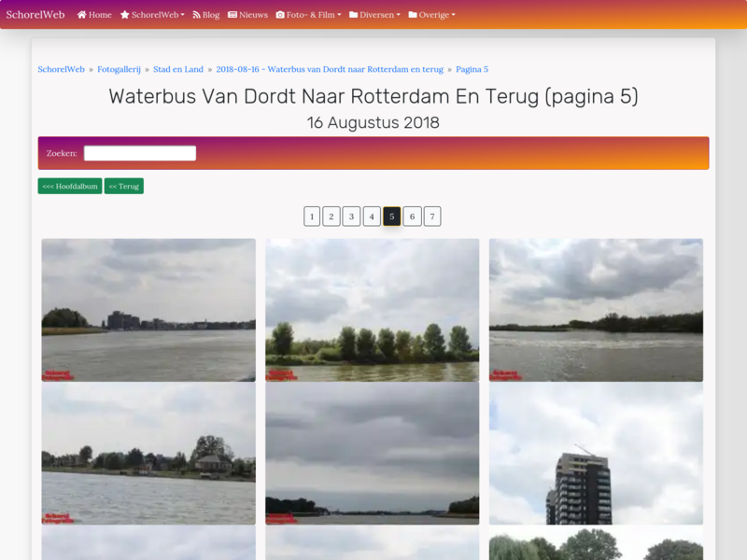The image size is (747, 560).
Task: Go to gallery page 7
Action: 432,217
